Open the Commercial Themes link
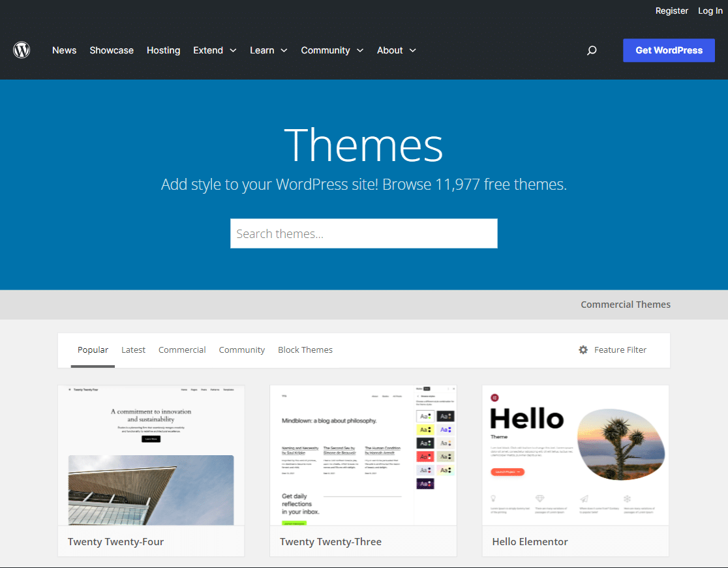The height and width of the screenshot is (568, 728). tap(626, 305)
